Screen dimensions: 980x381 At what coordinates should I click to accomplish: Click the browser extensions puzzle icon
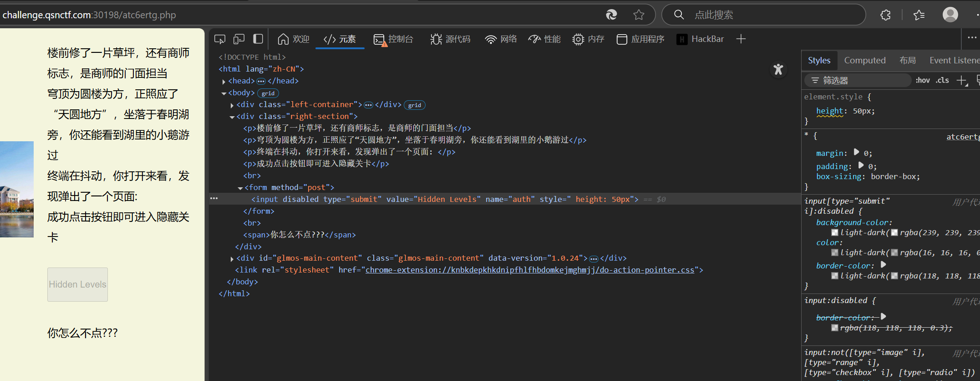pyautogui.click(x=885, y=15)
